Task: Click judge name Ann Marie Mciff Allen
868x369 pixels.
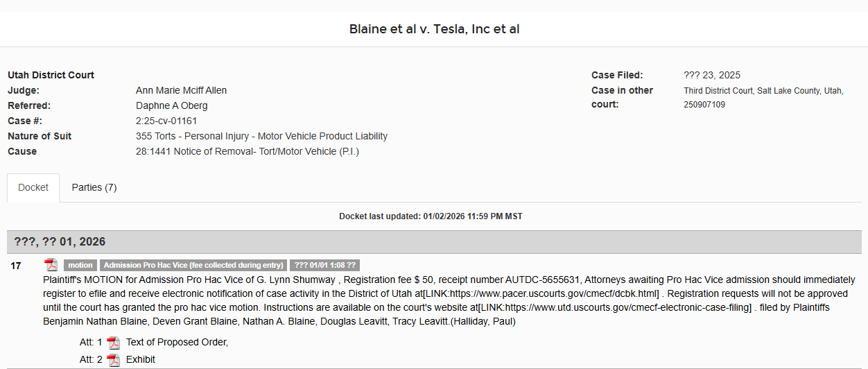Action: tap(181, 90)
